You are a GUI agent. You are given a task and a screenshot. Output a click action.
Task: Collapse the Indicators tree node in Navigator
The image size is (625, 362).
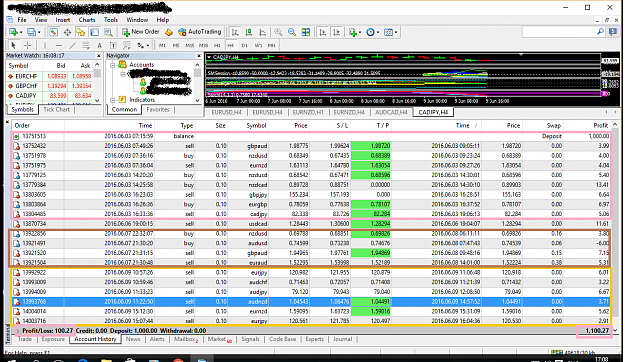pos(113,100)
